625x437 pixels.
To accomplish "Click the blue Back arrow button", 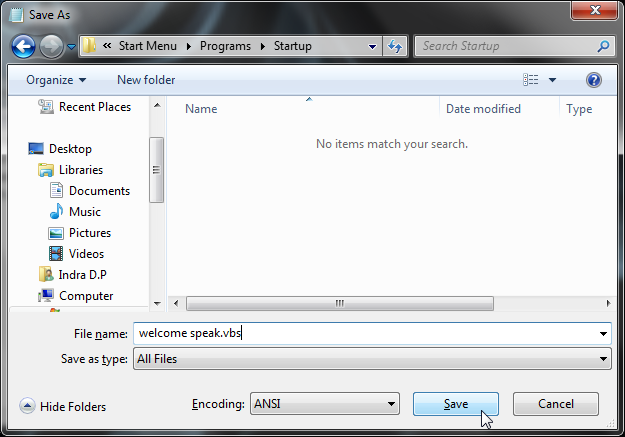I will (23, 46).
